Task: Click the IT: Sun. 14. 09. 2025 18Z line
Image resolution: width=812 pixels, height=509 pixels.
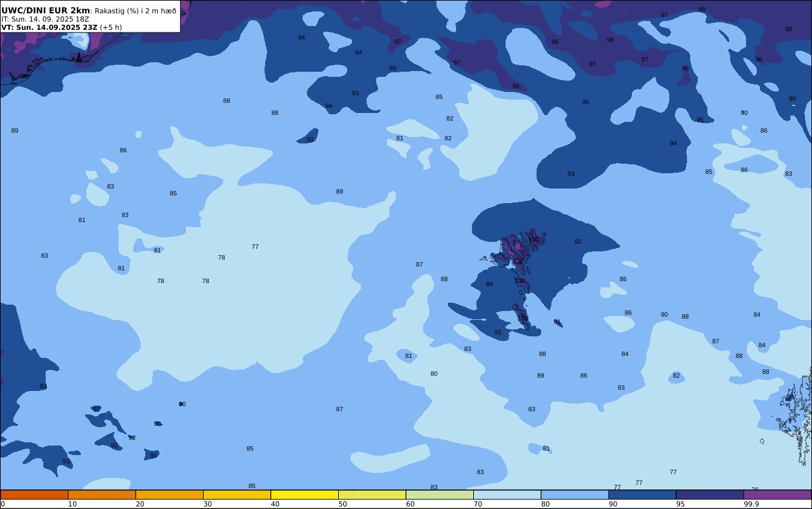Action: pyautogui.click(x=45, y=19)
